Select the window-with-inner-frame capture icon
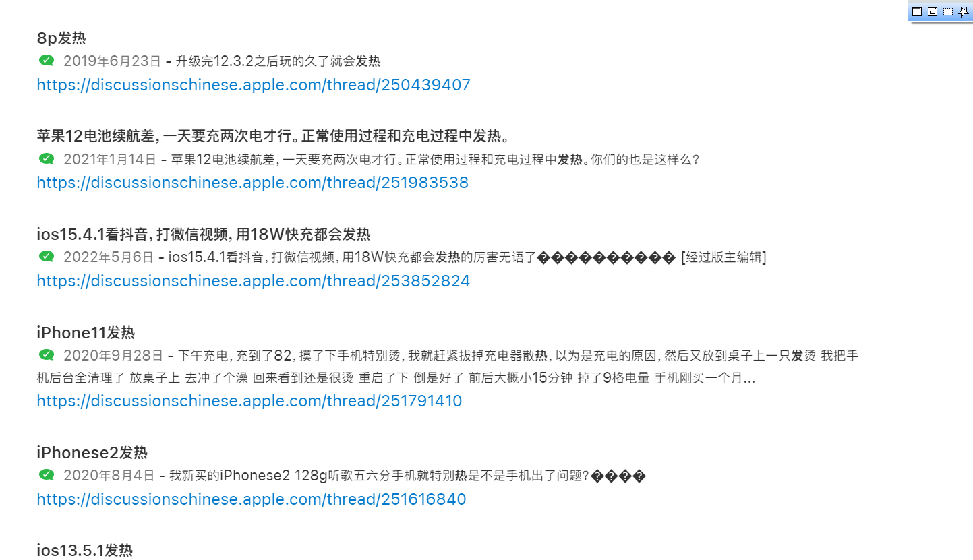The height and width of the screenshot is (560, 973). coord(933,11)
